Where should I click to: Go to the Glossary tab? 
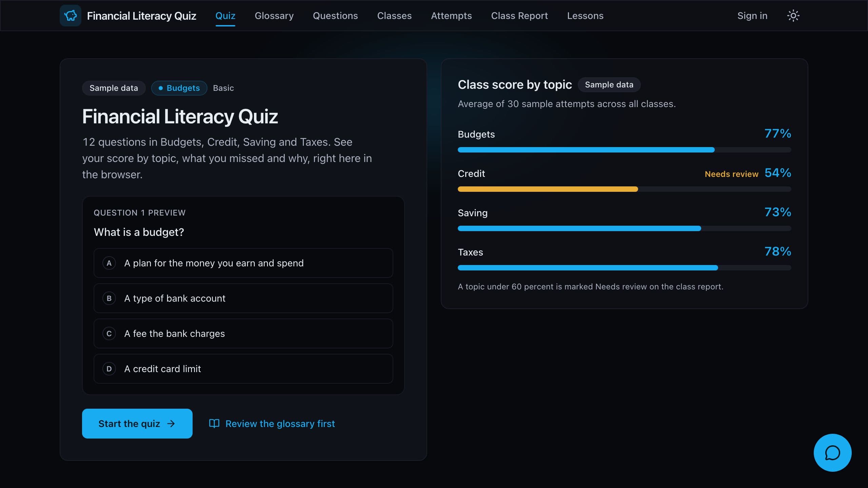pos(274,16)
